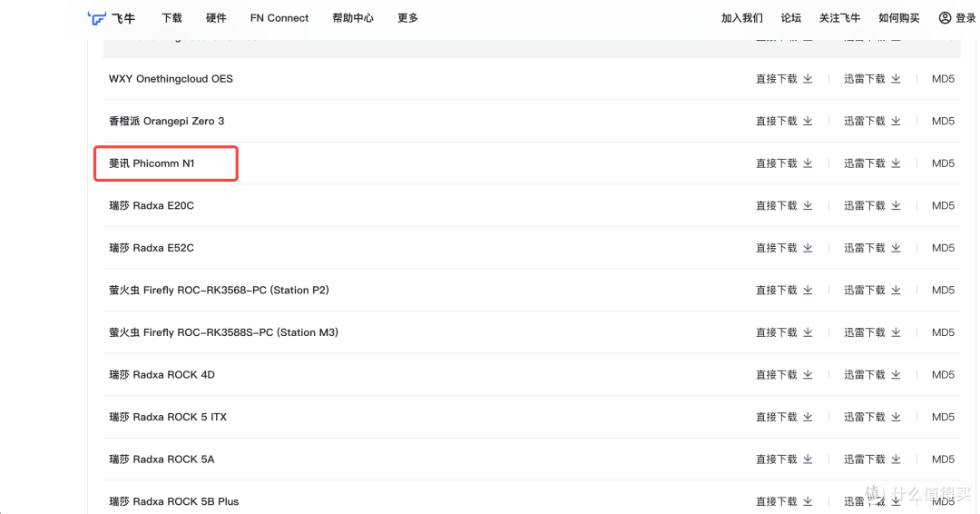The image size is (980, 514).
Task: Click 迅雷下载 arrow icon for Radxa ROCK 5A
Action: (897, 460)
